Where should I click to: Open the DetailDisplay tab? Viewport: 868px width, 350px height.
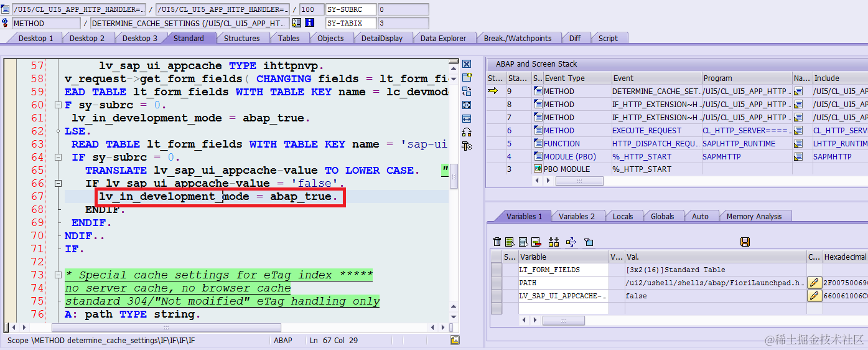point(382,38)
